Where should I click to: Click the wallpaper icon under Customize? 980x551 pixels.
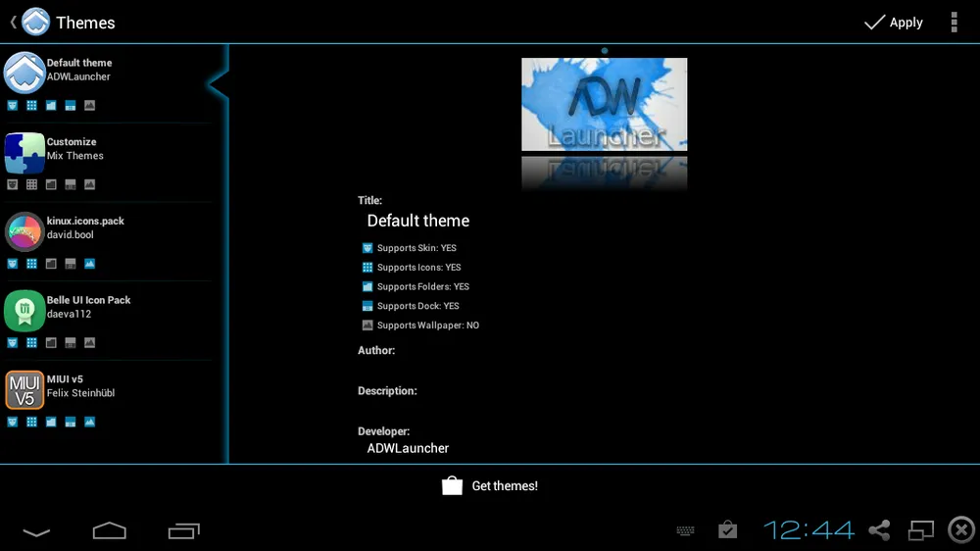tap(90, 184)
